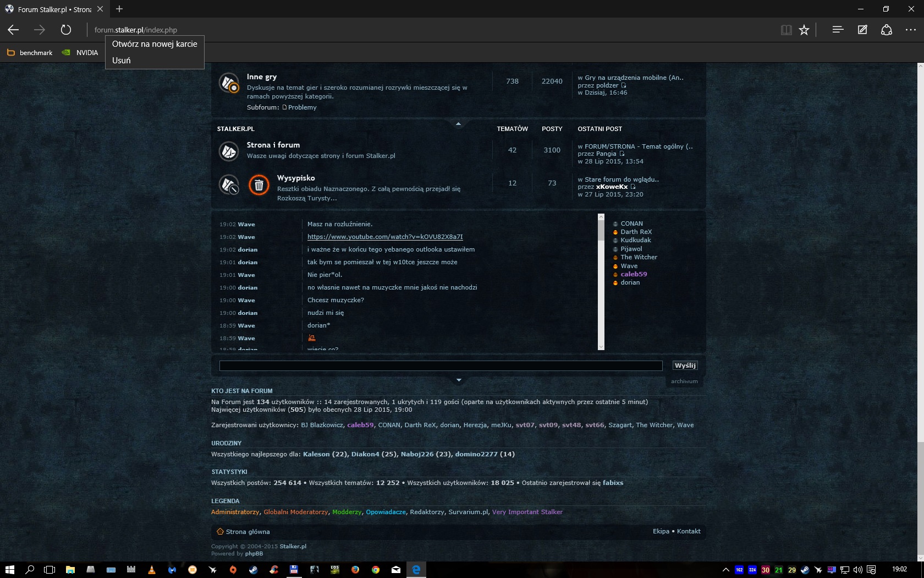Go to Strona główna in footer
The image size is (924, 578).
248,532
